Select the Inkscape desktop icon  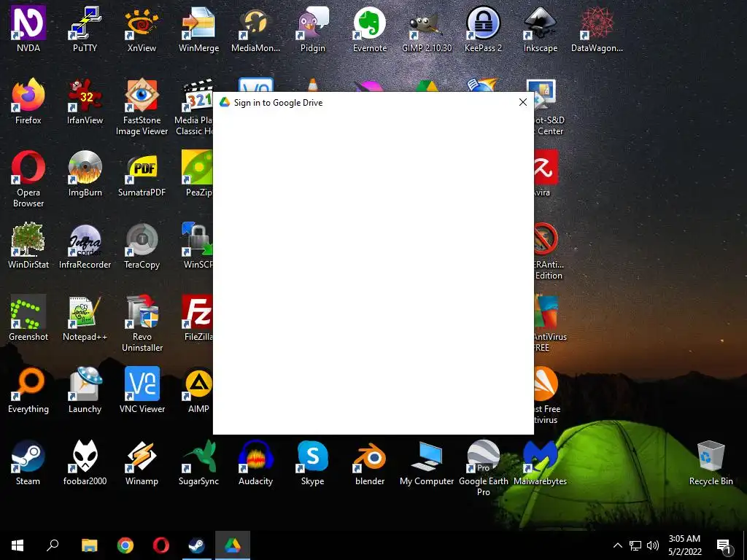tap(541, 28)
